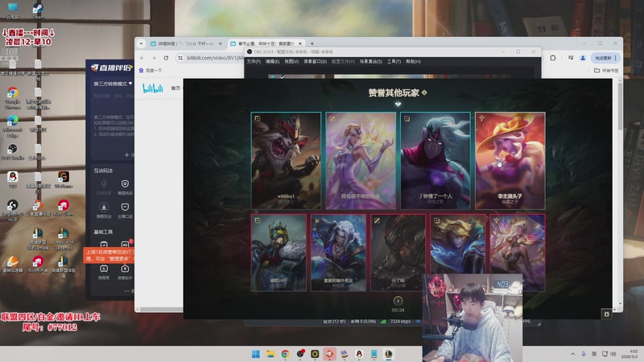Open Chrome profile avatar
Screen dimensions: 644x362
tap(583, 58)
